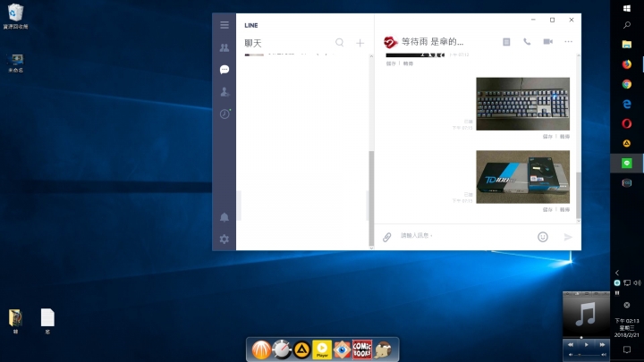Open the chat notes icon in header
Screen dimensions: 644x362
coord(506,41)
